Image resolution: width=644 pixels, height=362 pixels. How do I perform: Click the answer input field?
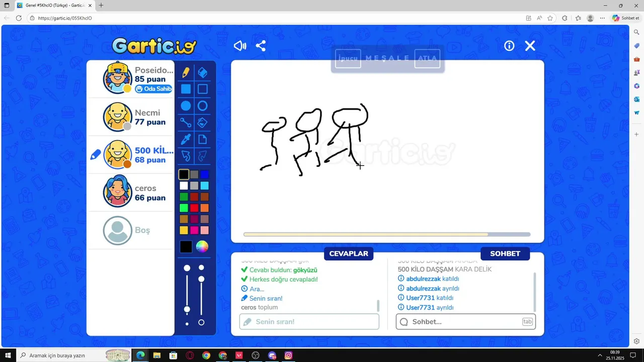[309, 322]
